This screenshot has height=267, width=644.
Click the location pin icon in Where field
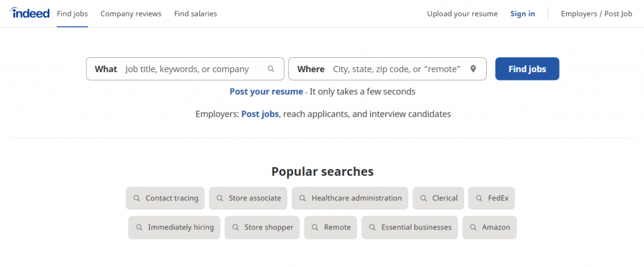473,69
